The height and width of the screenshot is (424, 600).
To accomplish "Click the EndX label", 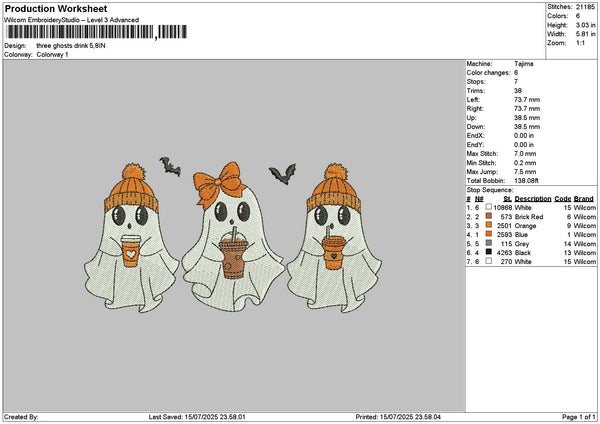I will tap(475, 135).
